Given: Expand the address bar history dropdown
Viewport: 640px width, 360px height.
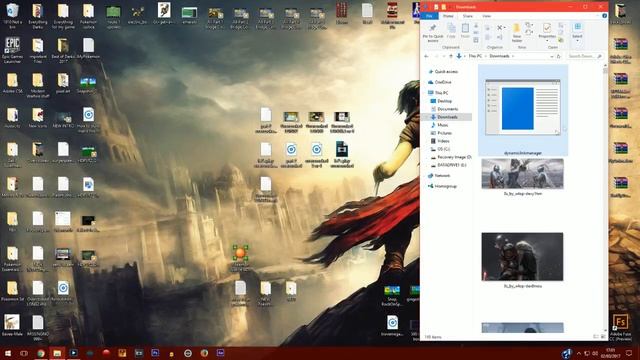Looking at the screenshot, I should (x=551, y=56).
